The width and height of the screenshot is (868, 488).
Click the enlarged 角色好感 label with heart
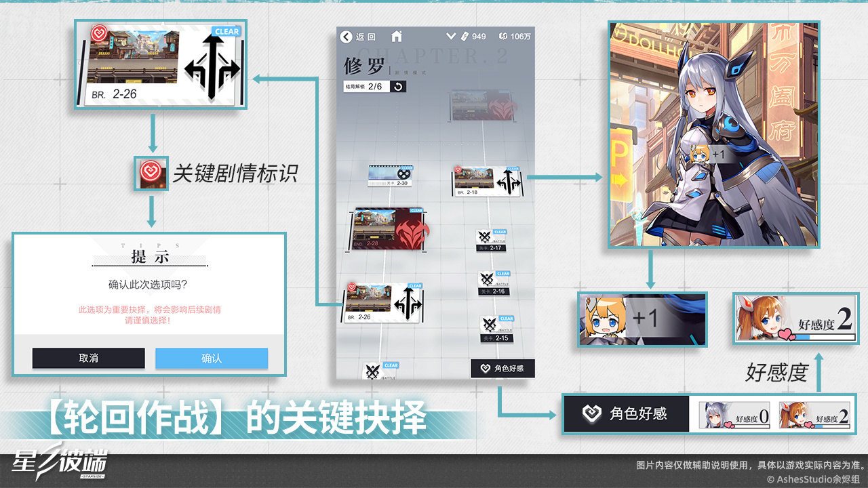[x=626, y=413]
